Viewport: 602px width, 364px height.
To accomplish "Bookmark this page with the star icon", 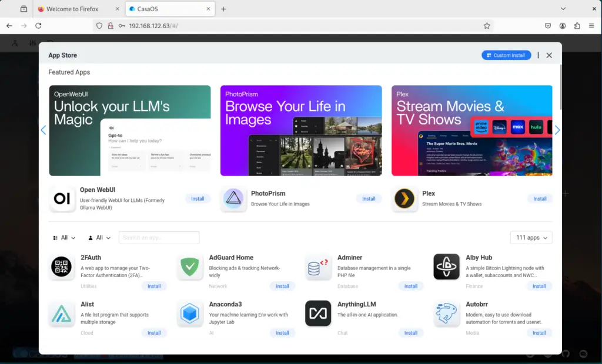I will pos(487,26).
